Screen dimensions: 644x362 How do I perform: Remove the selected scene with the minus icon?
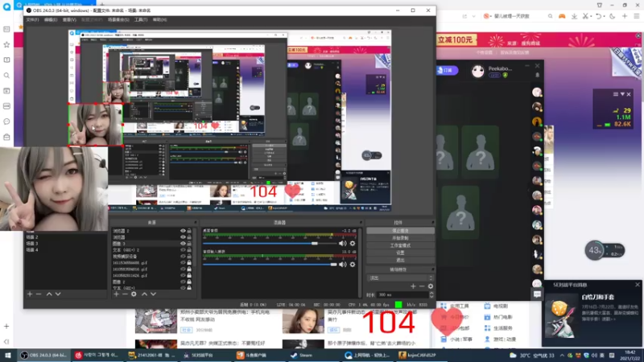39,294
